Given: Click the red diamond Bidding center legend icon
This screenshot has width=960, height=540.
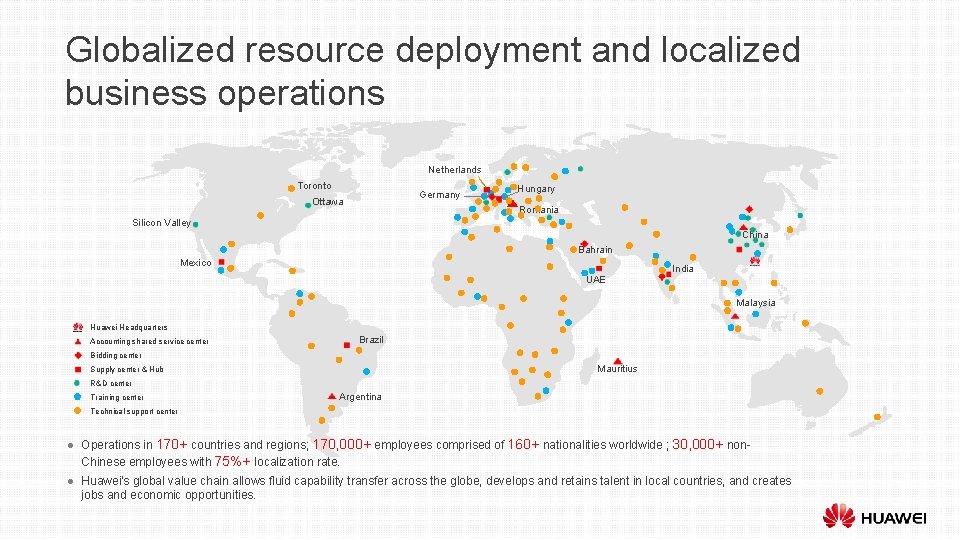Looking at the screenshot, I should coord(78,356).
